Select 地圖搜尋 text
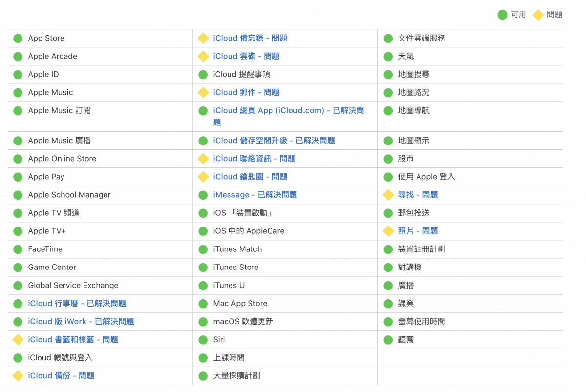The height and width of the screenshot is (392, 586). (x=414, y=74)
